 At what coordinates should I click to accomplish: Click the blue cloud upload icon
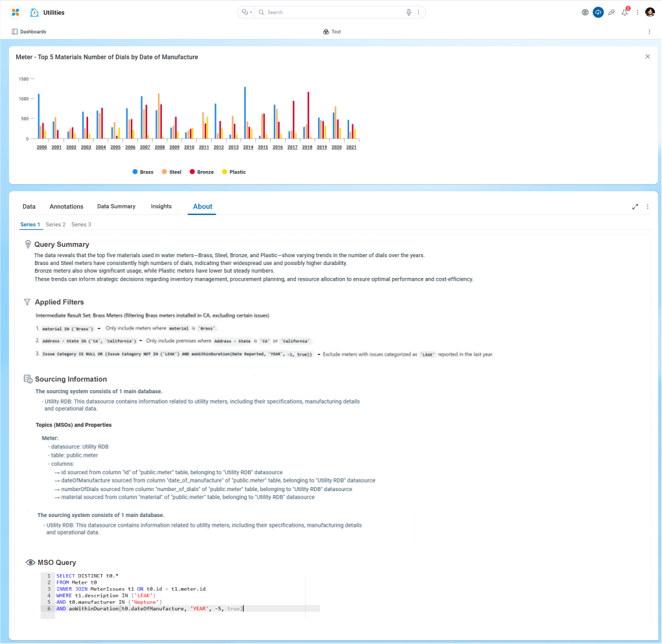598,12
